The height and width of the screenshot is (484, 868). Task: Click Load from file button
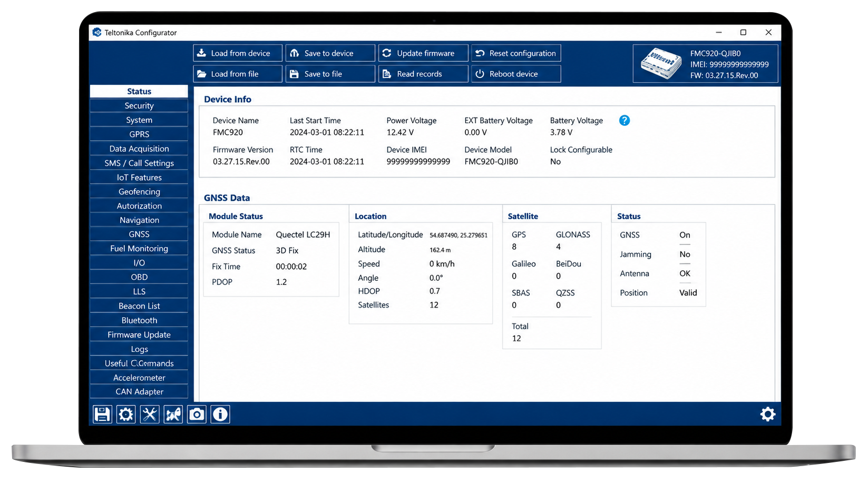tap(238, 74)
